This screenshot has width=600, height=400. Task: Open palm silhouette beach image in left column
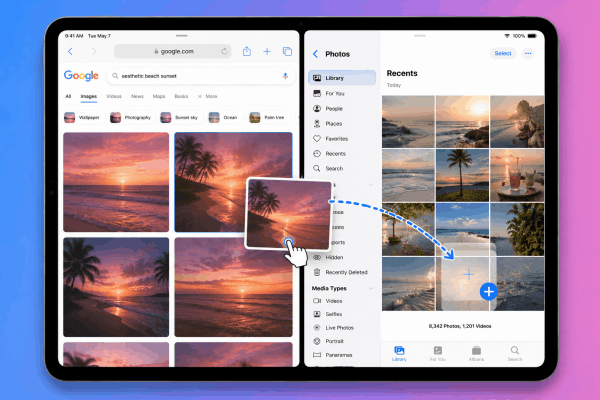(x=116, y=287)
